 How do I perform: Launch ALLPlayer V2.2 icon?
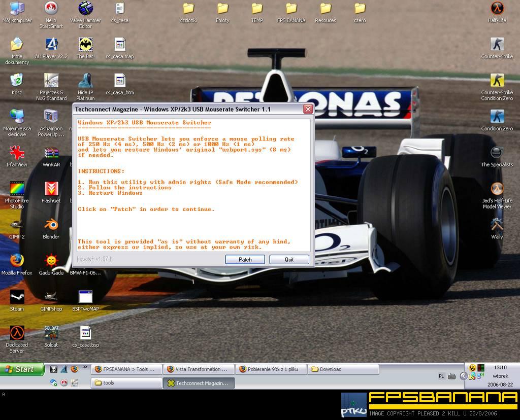pos(51,48)
